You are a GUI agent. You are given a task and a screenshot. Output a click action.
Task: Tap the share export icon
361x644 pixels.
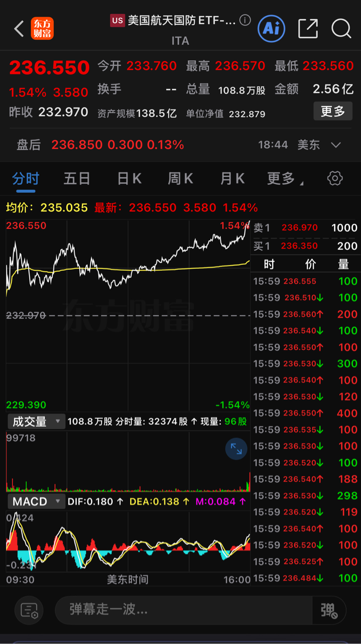pos(308,29)
